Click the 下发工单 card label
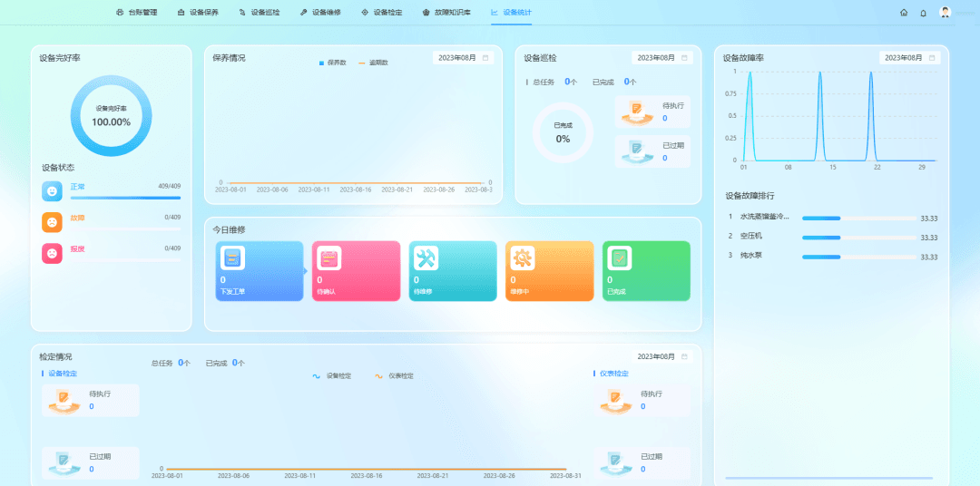Image resolution: width=980 pixels, height=486 pixels. click(x=232, y=292)
